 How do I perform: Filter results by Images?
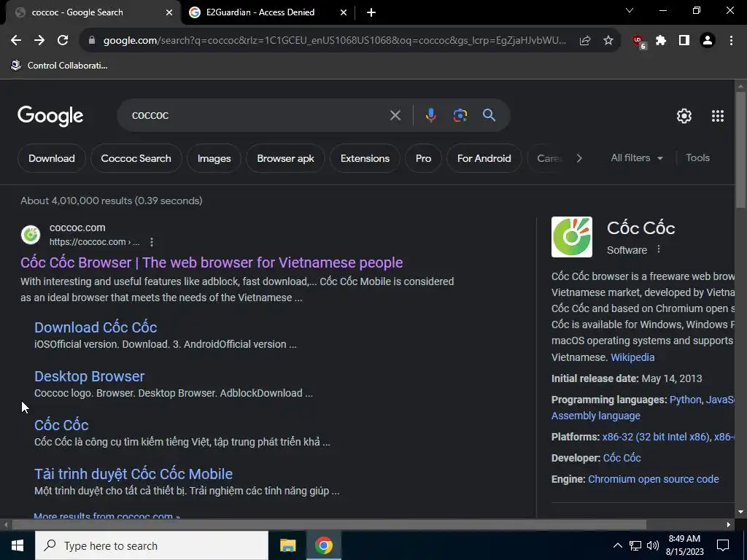click(214, 158)
